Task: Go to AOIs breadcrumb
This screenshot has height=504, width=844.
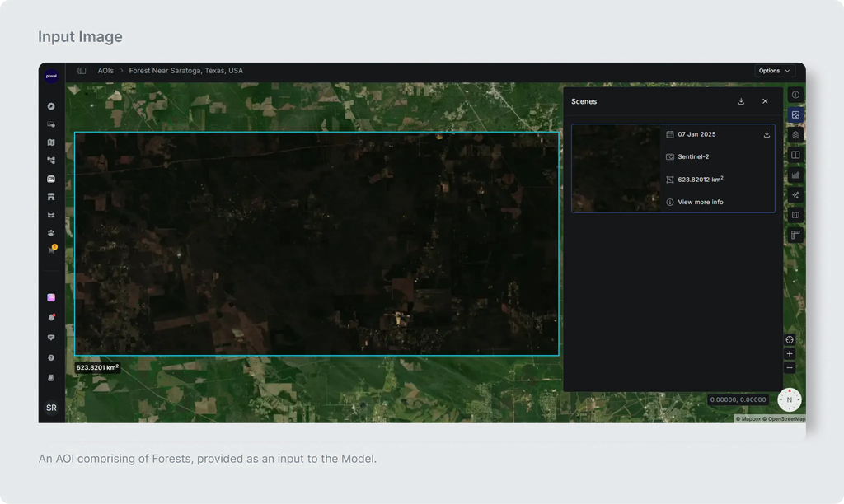Action: point(105,71)
